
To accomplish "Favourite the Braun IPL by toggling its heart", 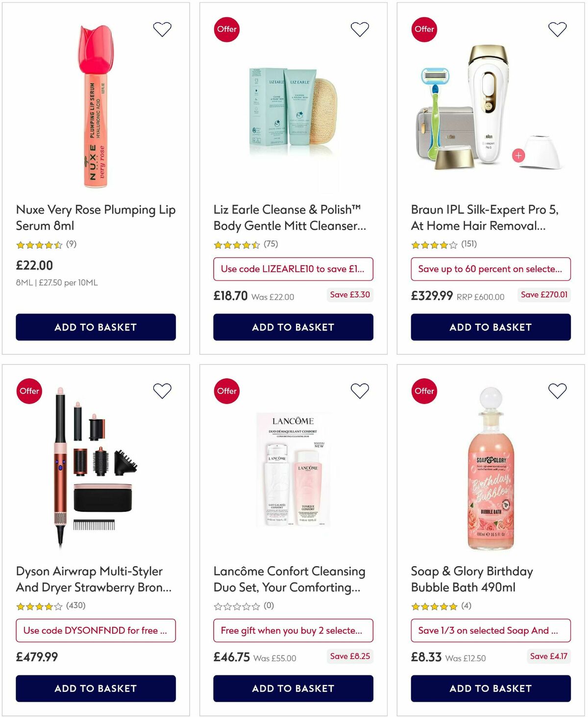I will point(557,28).
